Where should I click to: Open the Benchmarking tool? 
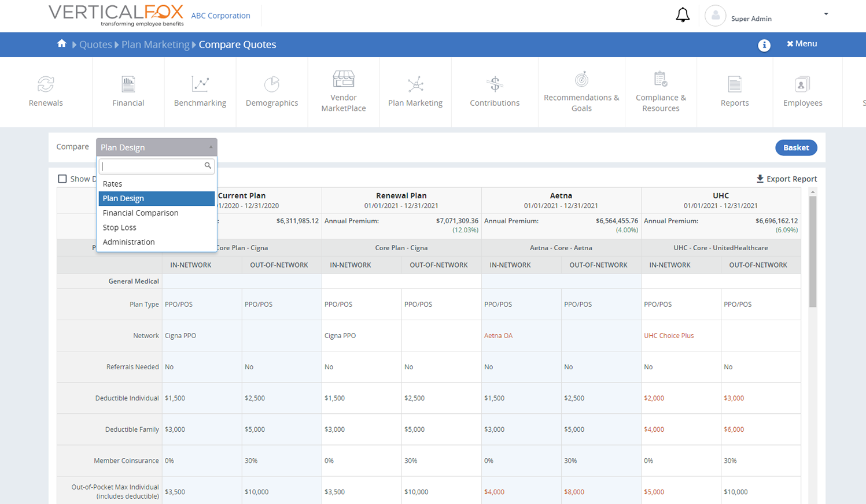click(x=200, y=90)
